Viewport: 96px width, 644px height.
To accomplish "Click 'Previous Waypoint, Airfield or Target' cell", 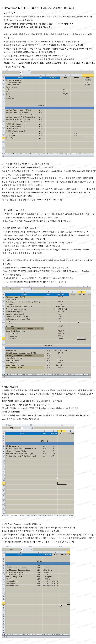I will click(23, 456).
